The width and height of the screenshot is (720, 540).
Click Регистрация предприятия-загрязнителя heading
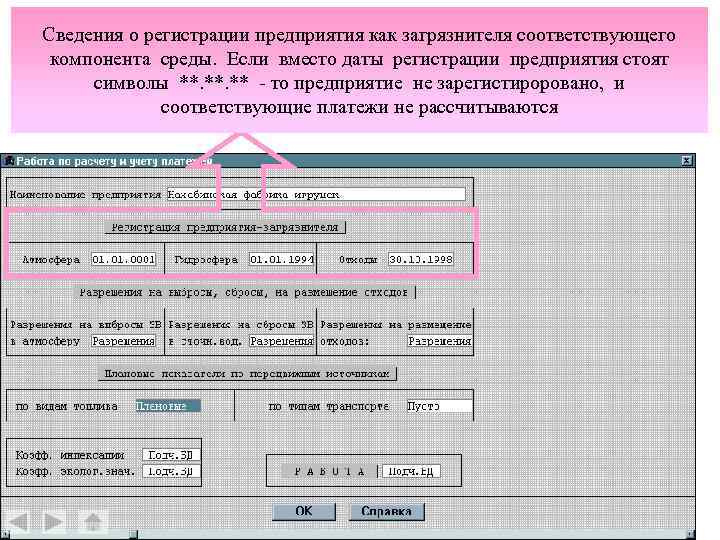[225, 227]
